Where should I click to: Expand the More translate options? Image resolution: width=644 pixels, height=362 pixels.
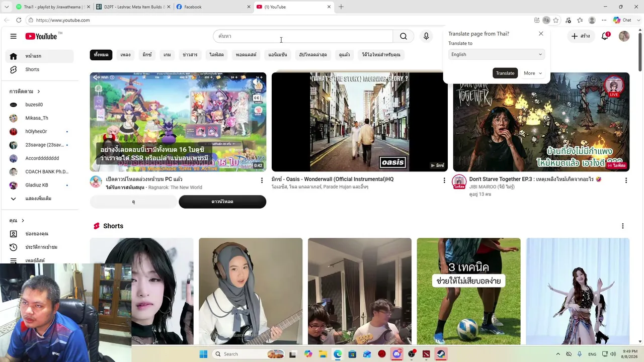[x=533, y=73]
